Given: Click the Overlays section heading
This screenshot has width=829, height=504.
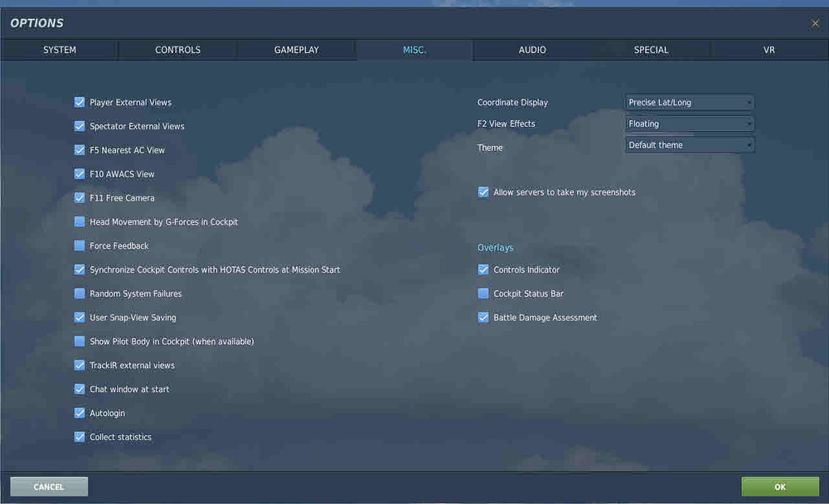Looking at the screenshot, I should 496,248.
